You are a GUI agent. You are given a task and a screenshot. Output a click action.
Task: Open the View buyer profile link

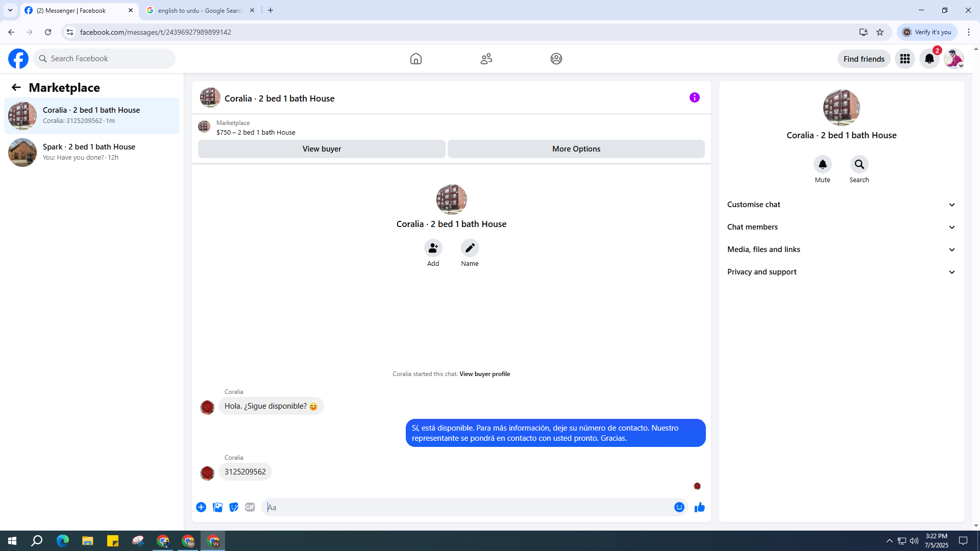[484, 374]
